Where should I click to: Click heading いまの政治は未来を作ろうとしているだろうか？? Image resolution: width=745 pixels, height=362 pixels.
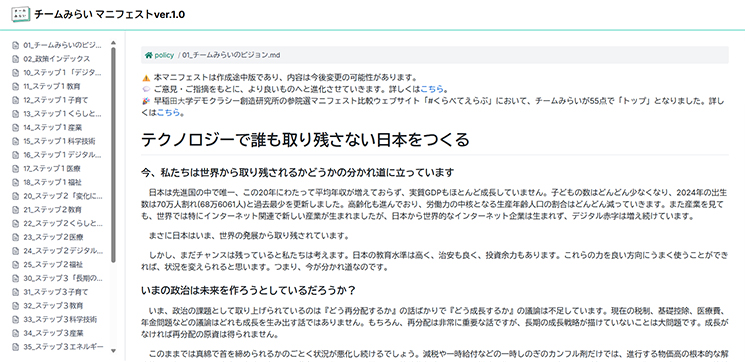click(248, 290)
